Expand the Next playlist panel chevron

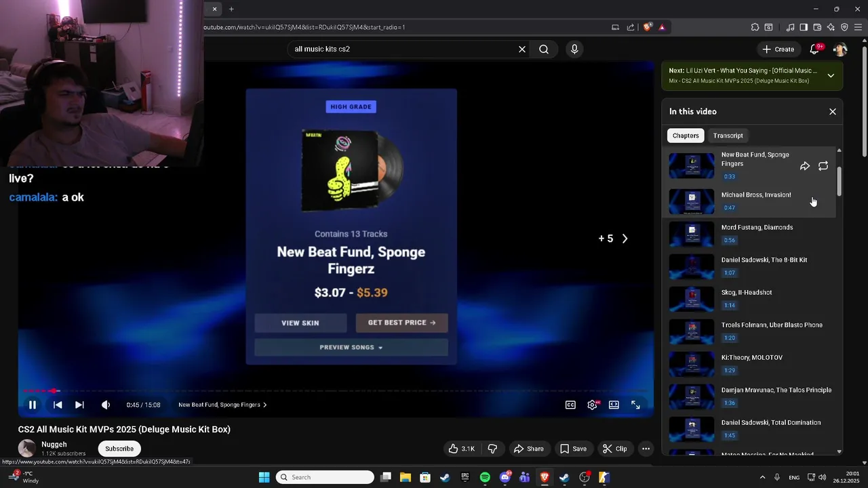coord(831,76)
